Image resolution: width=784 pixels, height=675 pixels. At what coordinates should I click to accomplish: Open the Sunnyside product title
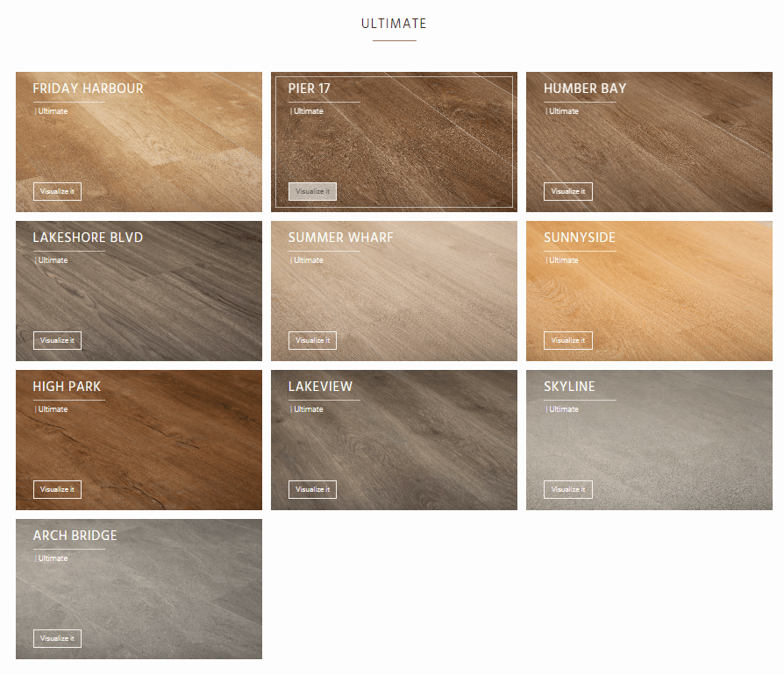click(580, 238)
